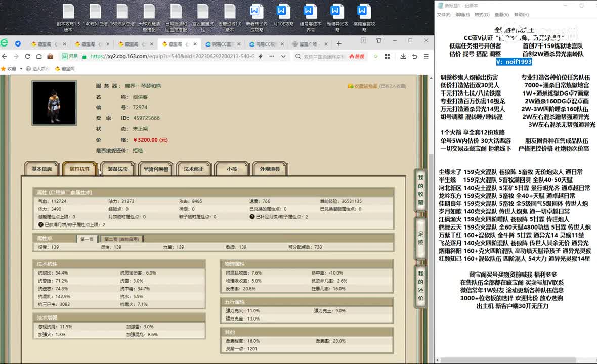This screenshot has height=364, width=597.
Task: Switch to the 基本信息 tab
Action: pos(41,169)
